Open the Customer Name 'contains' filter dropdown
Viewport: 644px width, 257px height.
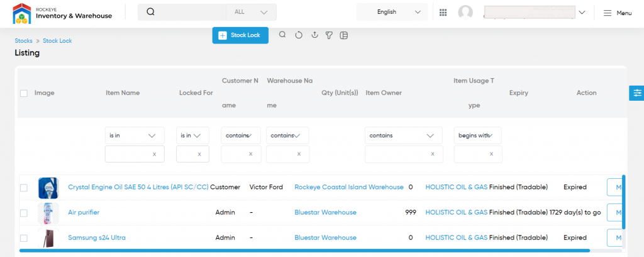[x=241, y=135]
